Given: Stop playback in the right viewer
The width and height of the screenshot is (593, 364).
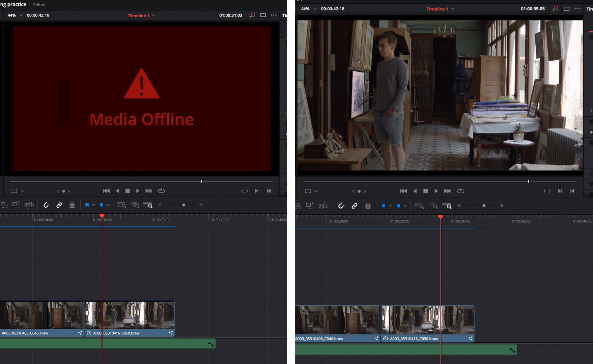Looking at the screenshot, I should (426, 191).
